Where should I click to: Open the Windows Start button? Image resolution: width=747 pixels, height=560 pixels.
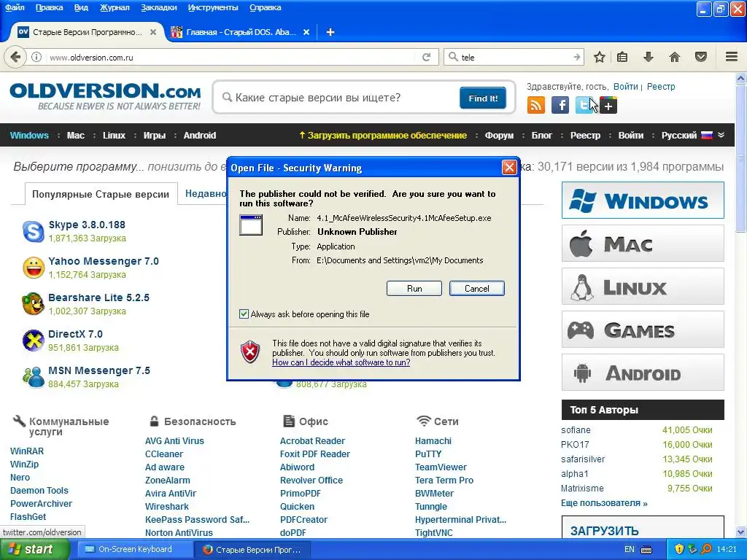[x=34, y=550]
